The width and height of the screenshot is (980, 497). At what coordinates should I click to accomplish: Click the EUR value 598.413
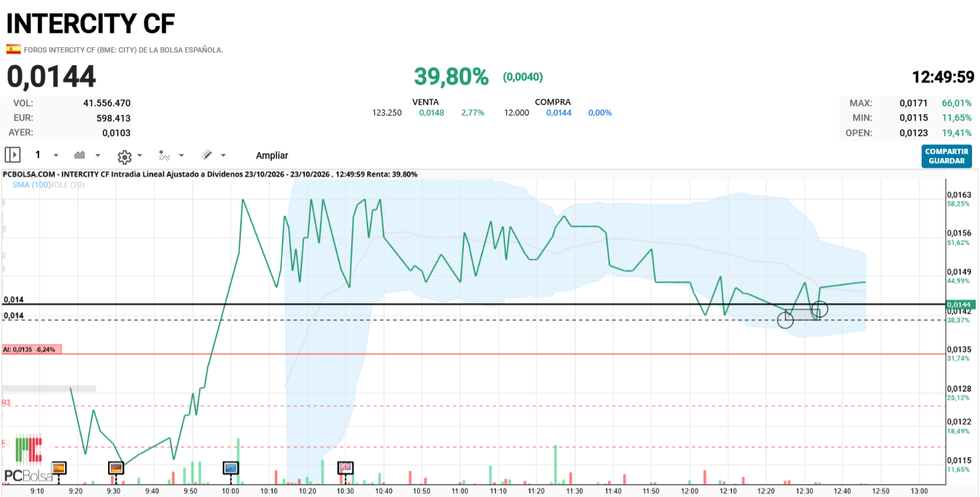pos(113,118)
